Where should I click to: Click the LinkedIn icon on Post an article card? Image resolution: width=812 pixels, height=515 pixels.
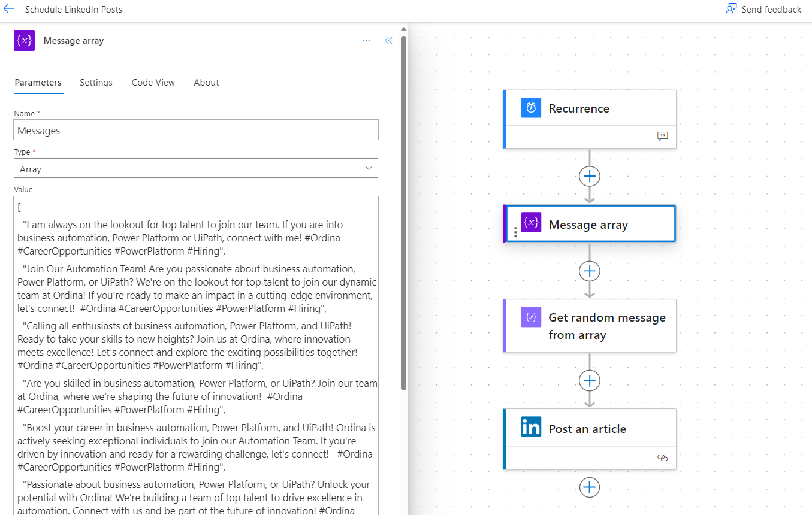click(531, 427)
